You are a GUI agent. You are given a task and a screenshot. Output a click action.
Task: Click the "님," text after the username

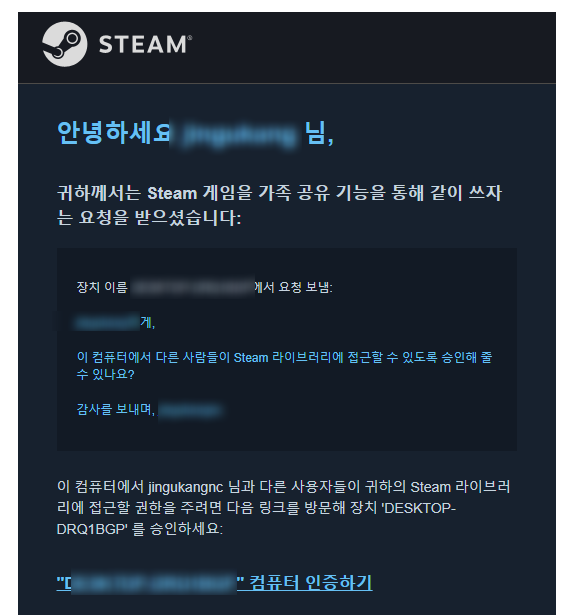pos(319,133)
